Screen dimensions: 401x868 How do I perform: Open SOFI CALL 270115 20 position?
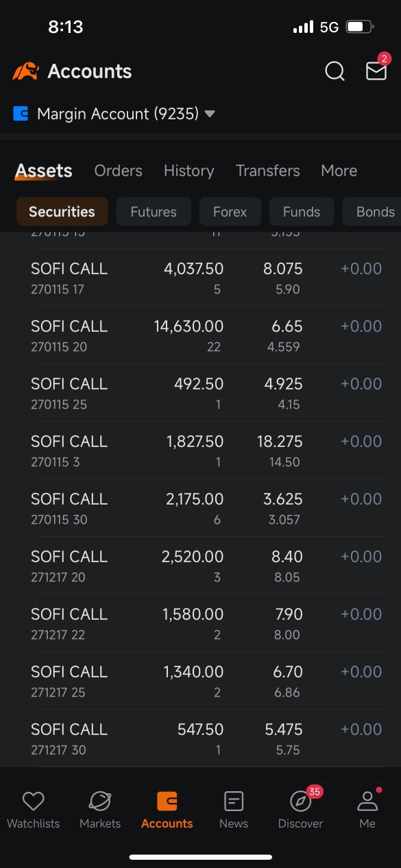(206, 335)
